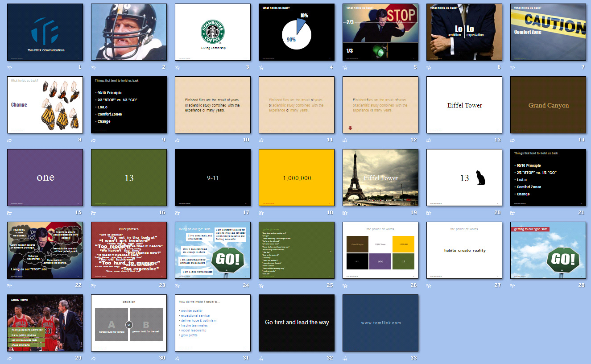Click the star icon below the purple 'one' slide
The height and width of the screenshot is (364, 591).
tap(9, 213)
